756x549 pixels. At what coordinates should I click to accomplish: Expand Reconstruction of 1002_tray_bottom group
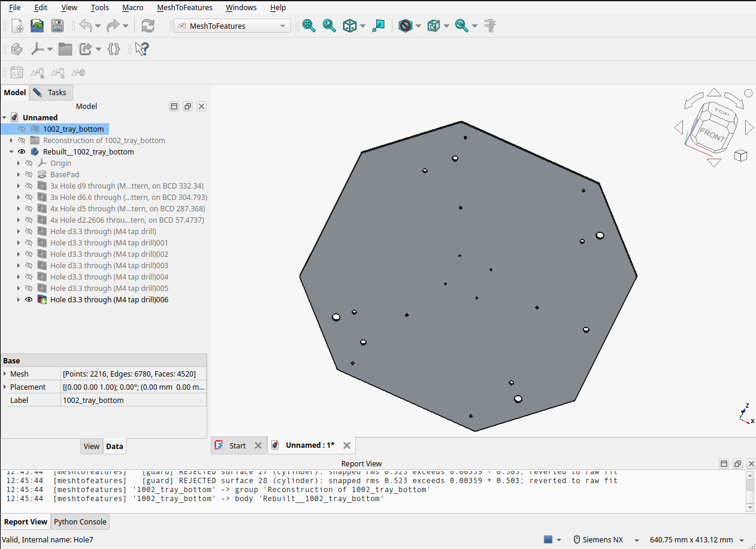(x=11, y=140)
